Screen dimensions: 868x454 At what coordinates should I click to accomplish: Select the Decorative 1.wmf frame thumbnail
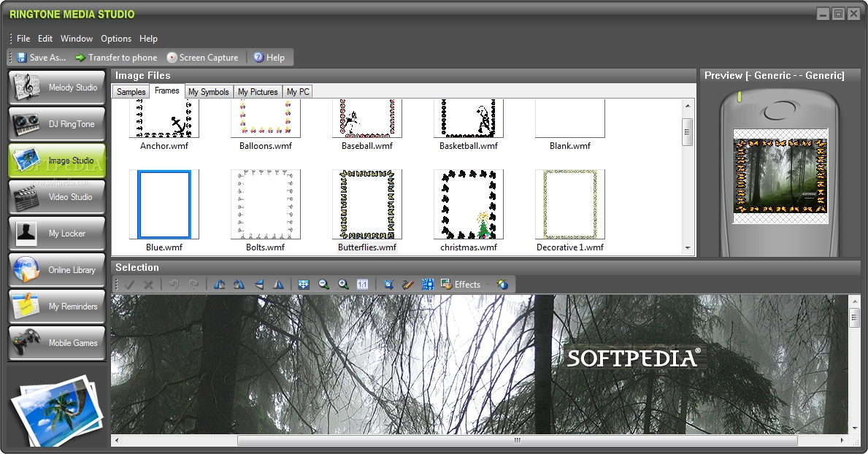[570, 204]
